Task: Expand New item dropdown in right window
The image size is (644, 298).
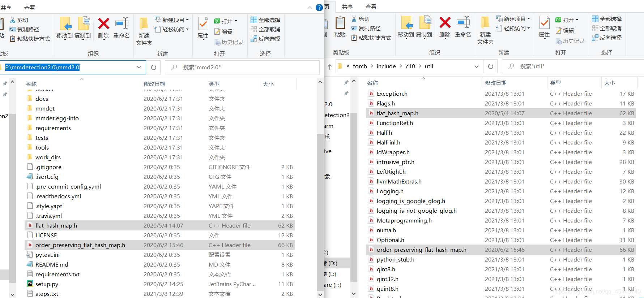Action: [x=529, y=19]
